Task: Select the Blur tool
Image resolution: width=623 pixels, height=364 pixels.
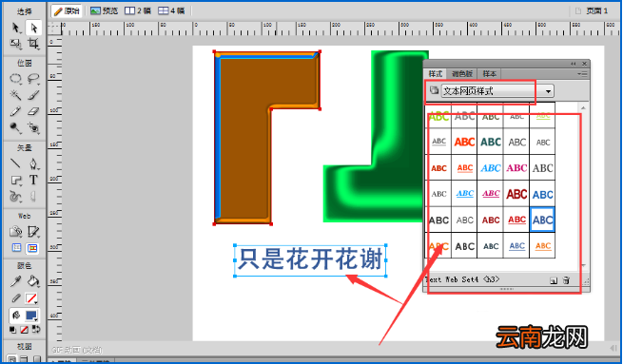Action: [16, 127]
